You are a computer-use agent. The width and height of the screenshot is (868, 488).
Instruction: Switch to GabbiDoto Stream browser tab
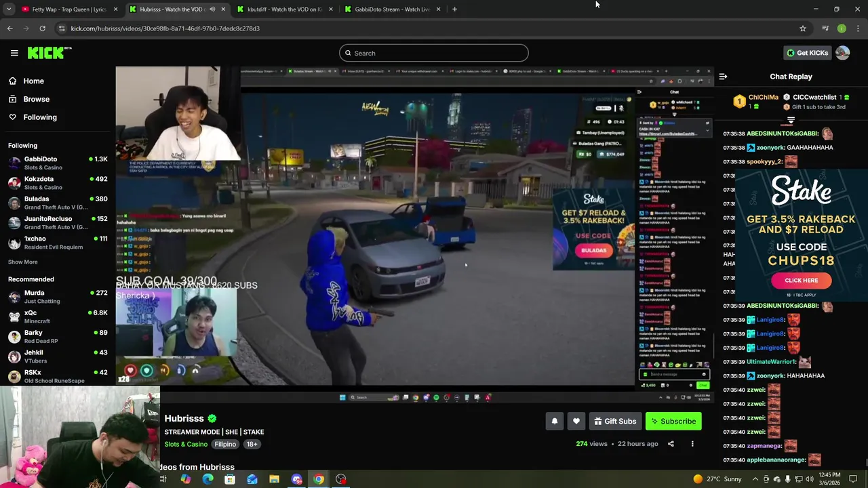[392, 9]
